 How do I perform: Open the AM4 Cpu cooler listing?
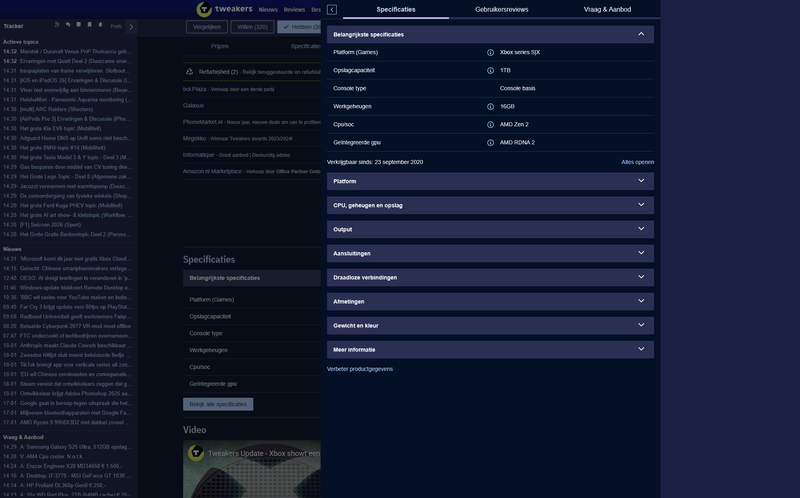[x=51, y=457]
